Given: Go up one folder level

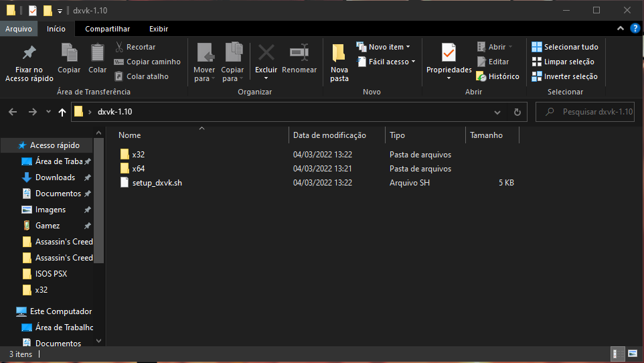Looking at the screenshot, I should 62,112.
